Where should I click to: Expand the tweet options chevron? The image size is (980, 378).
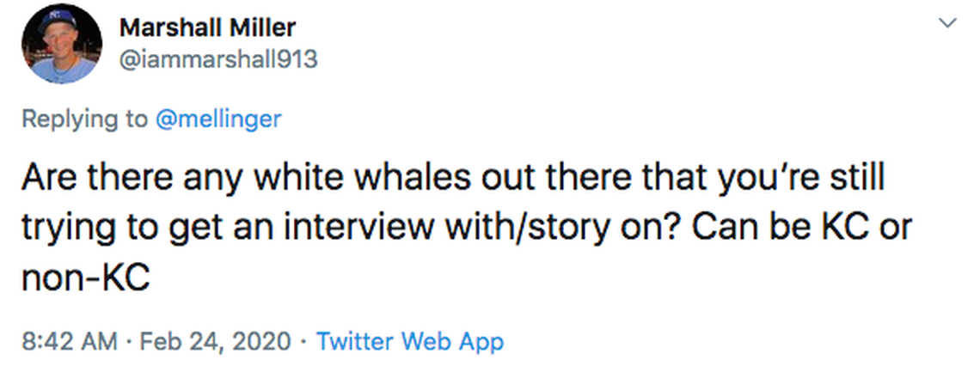pyautogui.click(x=947, y=24)
